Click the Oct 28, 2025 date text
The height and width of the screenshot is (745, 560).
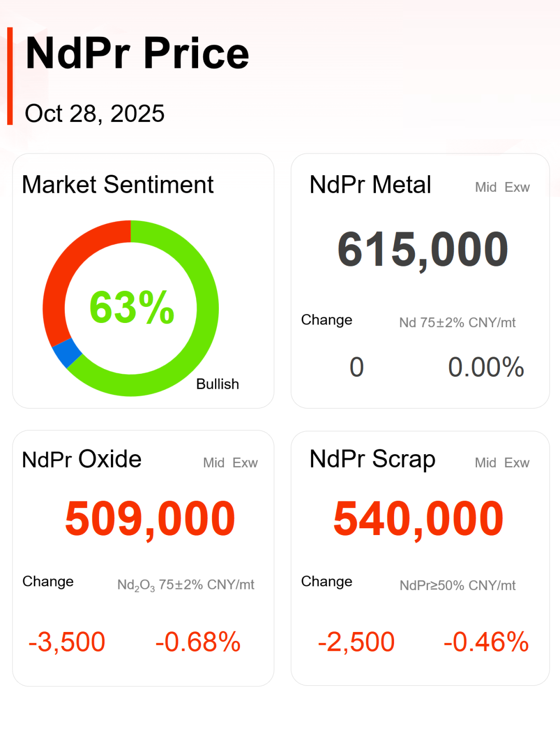[x=95, y=114]
